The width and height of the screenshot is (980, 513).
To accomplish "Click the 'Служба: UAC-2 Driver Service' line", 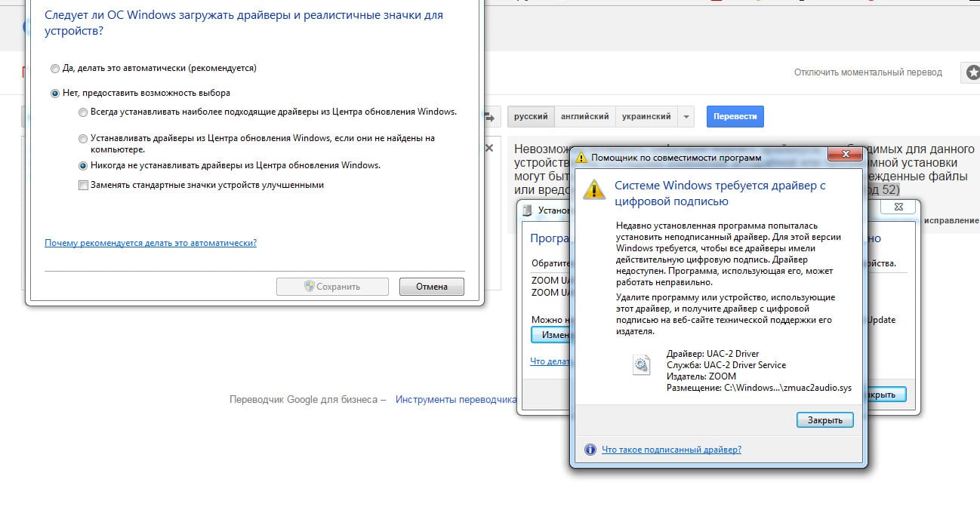I will [x=726, y=365].
